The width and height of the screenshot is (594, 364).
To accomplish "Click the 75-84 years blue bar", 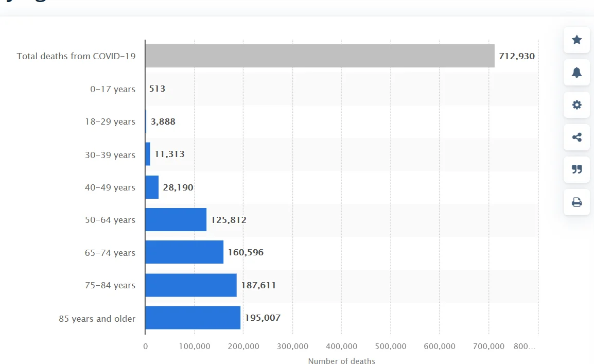I will coord(190,285).
